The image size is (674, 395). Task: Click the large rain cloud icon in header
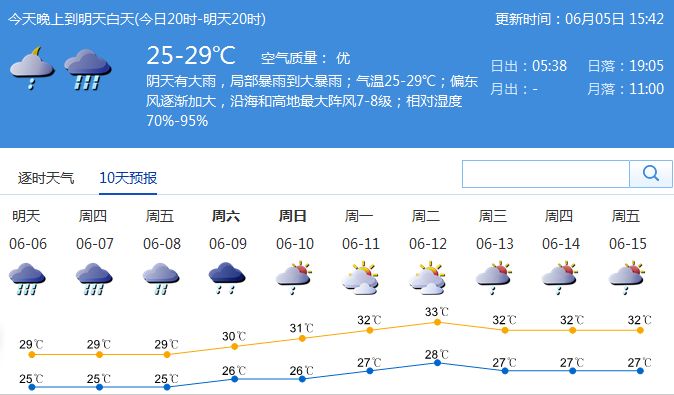point(88,70)
